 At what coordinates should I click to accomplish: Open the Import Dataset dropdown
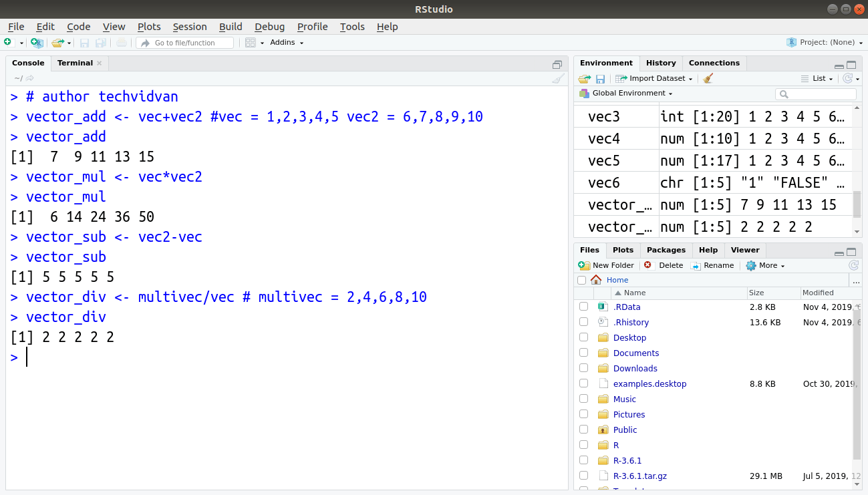click(654, 78)
